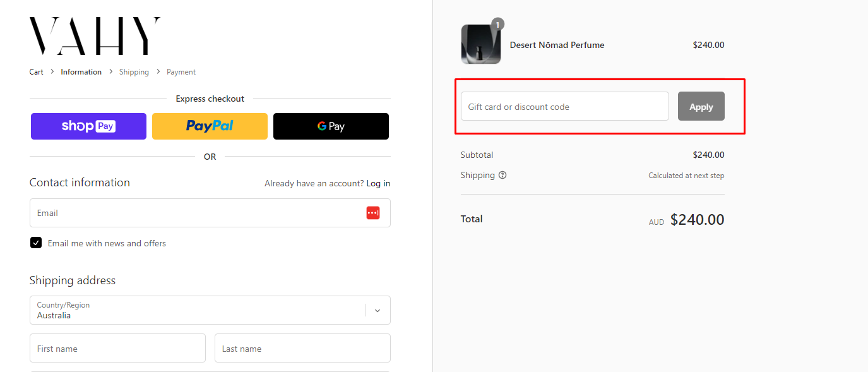The image size is (868, 372).
Task: Select the Payment breadcrumb step
Action: [x=181, y=72]
